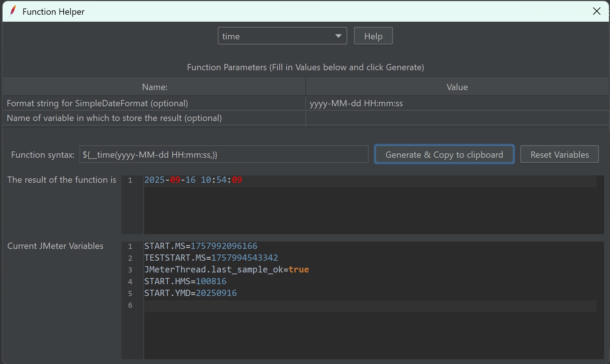Click the result text 2025-09-16 10:54:09

[193, 180]
